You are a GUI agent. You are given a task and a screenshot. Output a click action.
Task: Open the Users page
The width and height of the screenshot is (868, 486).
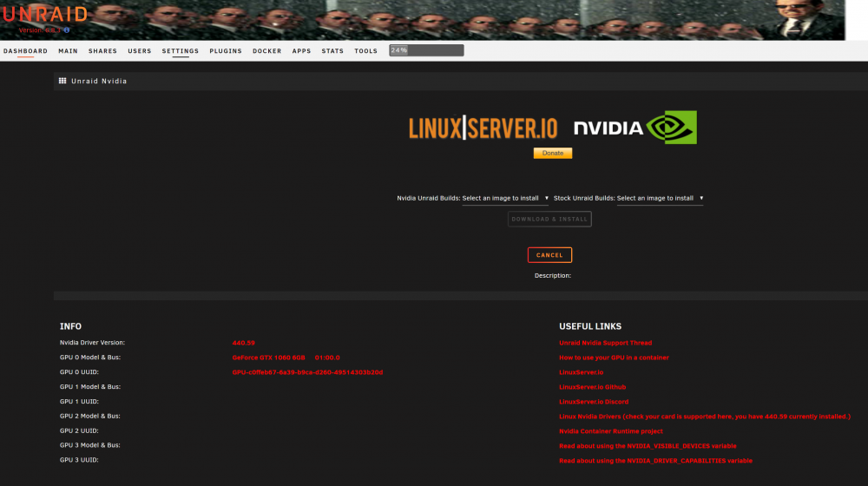[x=140, y=51]
